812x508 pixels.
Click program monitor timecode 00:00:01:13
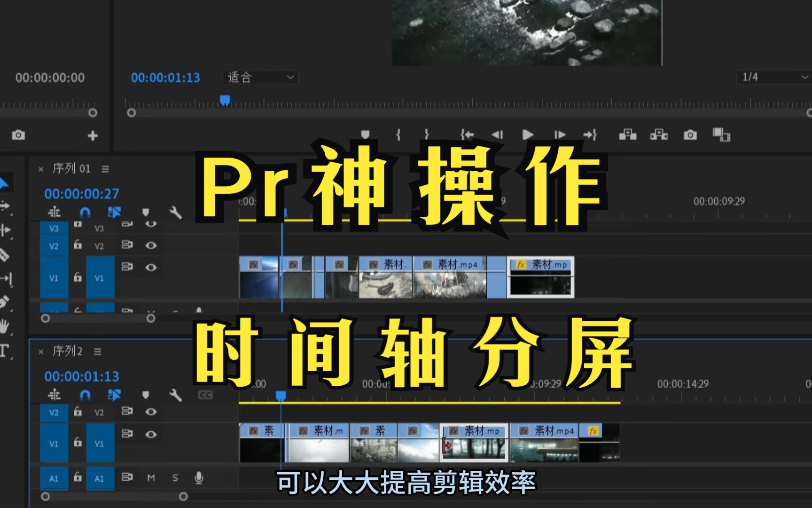(165, 78)
